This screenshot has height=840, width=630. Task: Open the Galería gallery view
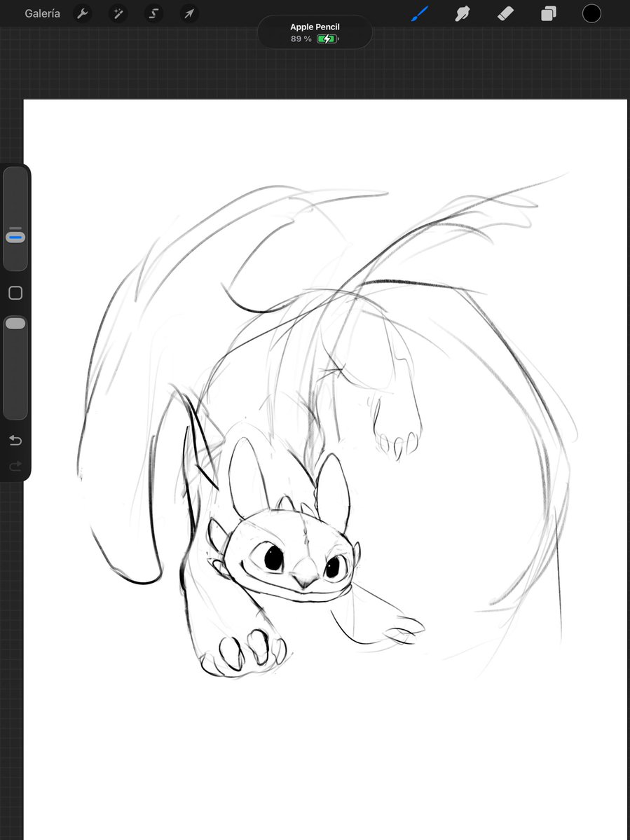pos(42,13)
